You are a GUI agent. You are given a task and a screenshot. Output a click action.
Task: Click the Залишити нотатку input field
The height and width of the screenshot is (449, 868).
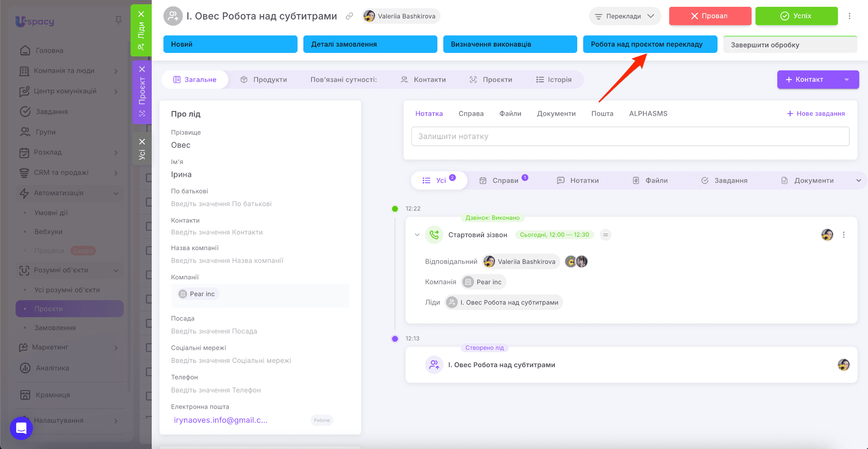tap(630, 137)
